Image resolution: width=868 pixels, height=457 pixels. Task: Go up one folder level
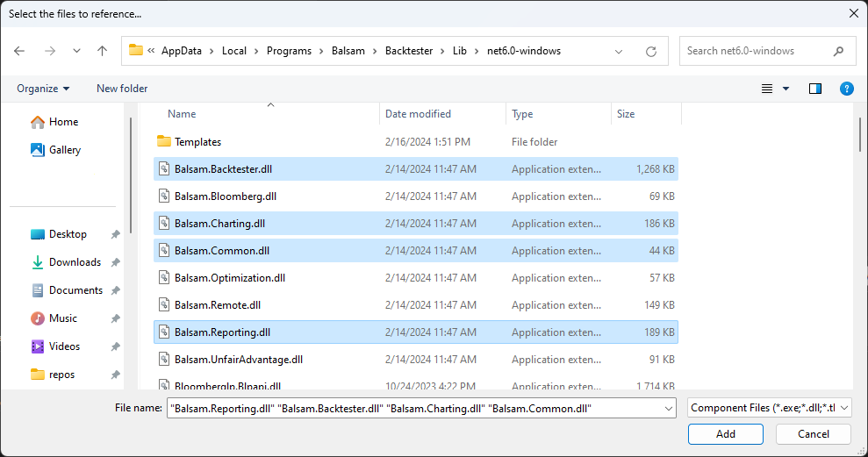click(102, 51)
